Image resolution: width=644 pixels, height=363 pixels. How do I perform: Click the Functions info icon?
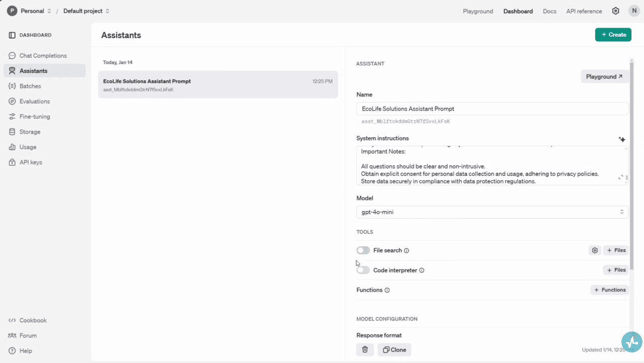click(x=387, y=290)
